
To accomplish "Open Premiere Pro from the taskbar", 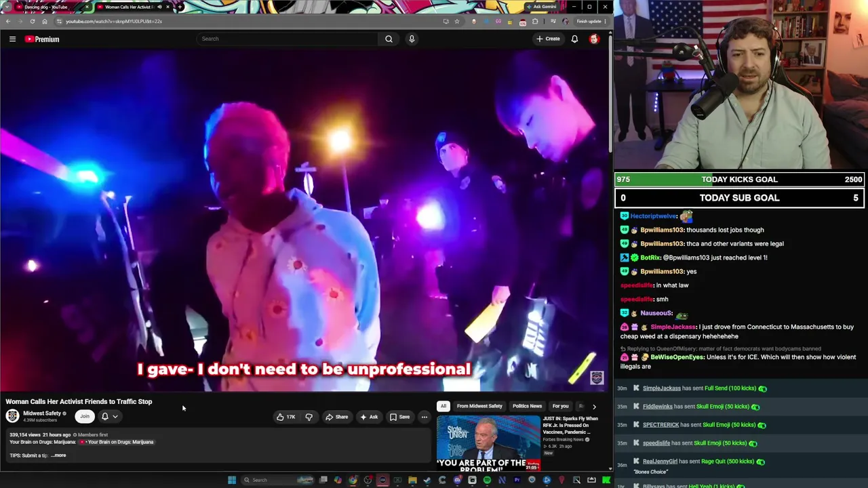I will (x=517, y=480).
